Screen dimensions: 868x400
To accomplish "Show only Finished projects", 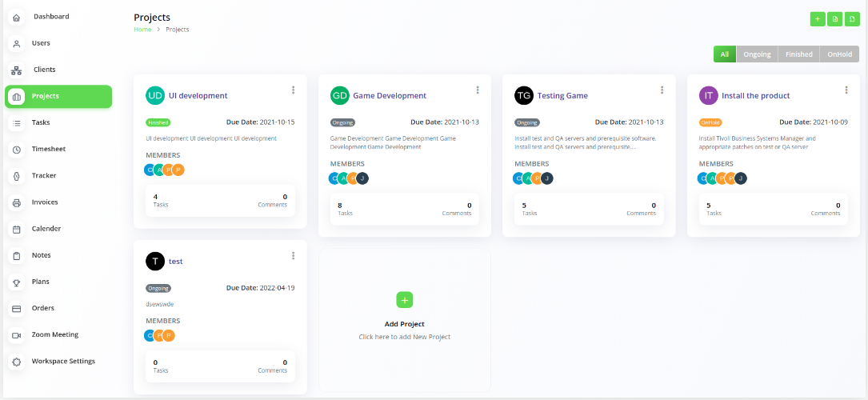I will (798, 54).
